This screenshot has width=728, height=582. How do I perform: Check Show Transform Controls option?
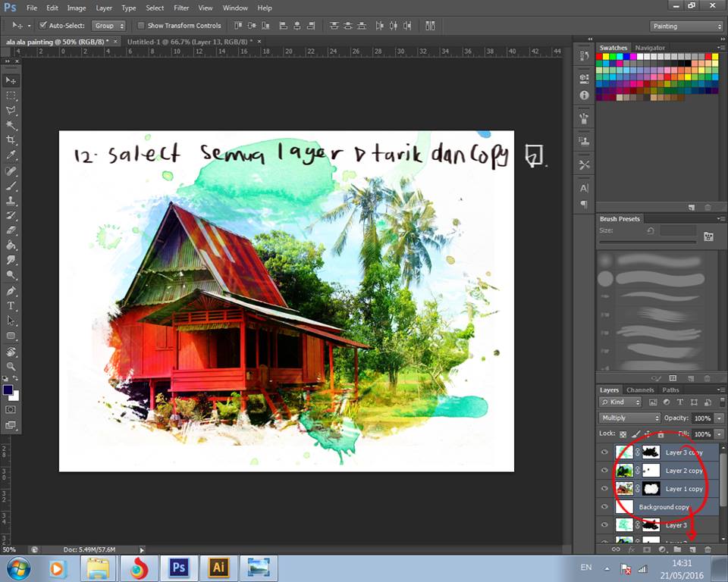pos(141,26)
